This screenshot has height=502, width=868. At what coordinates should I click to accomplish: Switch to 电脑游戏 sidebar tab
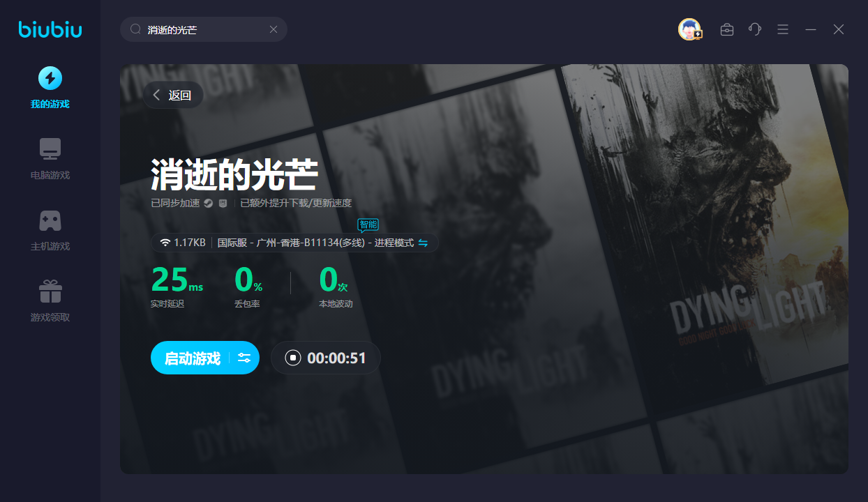coord(50,158)
